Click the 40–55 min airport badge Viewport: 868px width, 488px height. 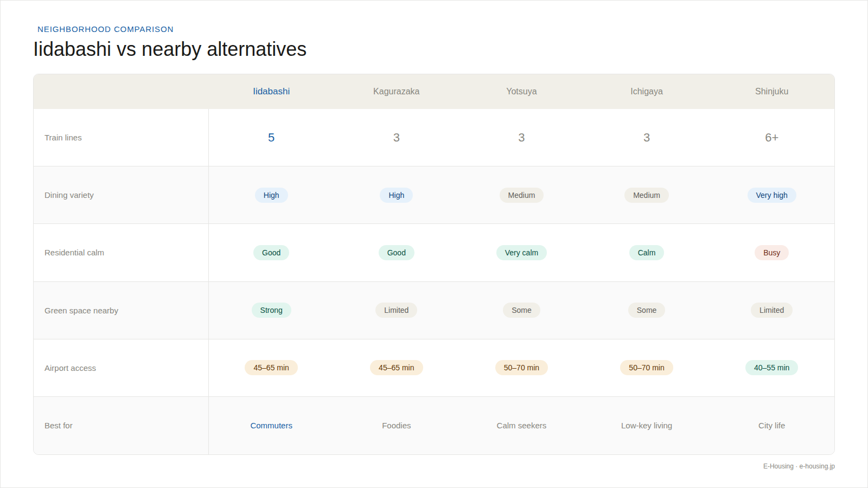pos(771,368)
